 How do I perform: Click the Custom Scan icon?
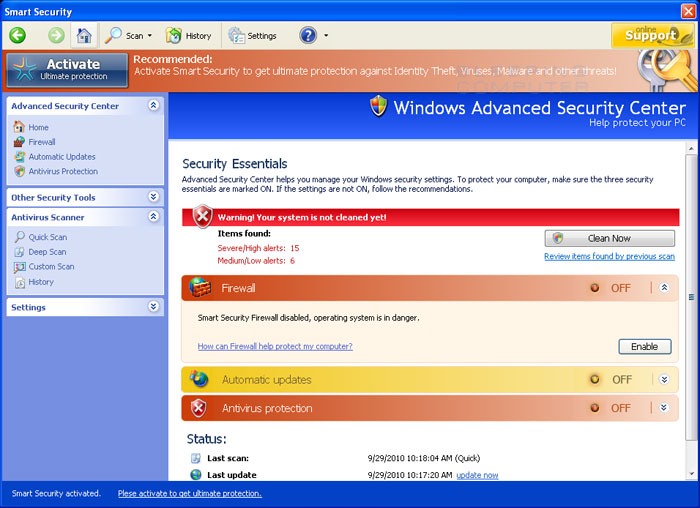19,267
